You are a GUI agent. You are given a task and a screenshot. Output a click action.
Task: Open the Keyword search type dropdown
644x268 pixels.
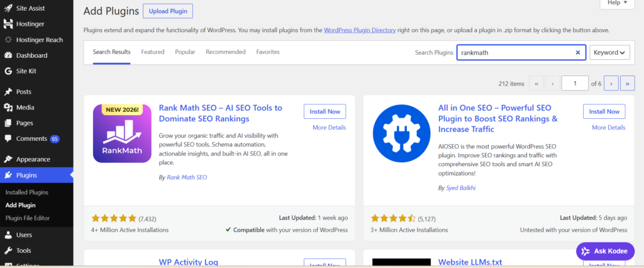(609, 53)
